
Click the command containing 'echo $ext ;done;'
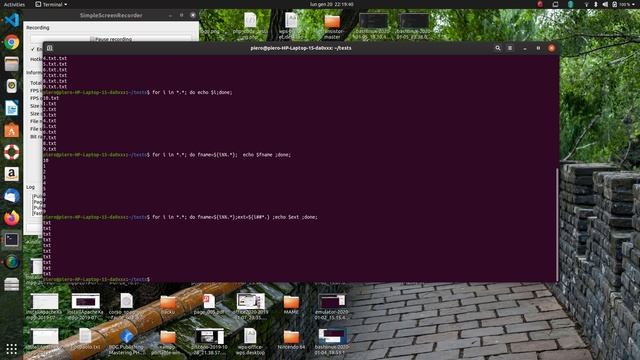[235, 217]
